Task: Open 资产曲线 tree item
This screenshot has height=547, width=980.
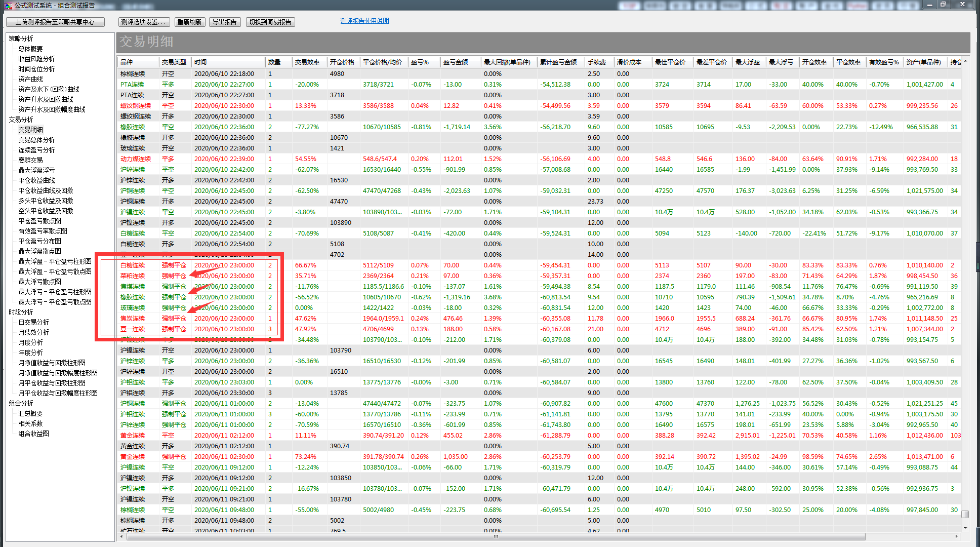Action: pyautogui.click(x=30, y=79)
